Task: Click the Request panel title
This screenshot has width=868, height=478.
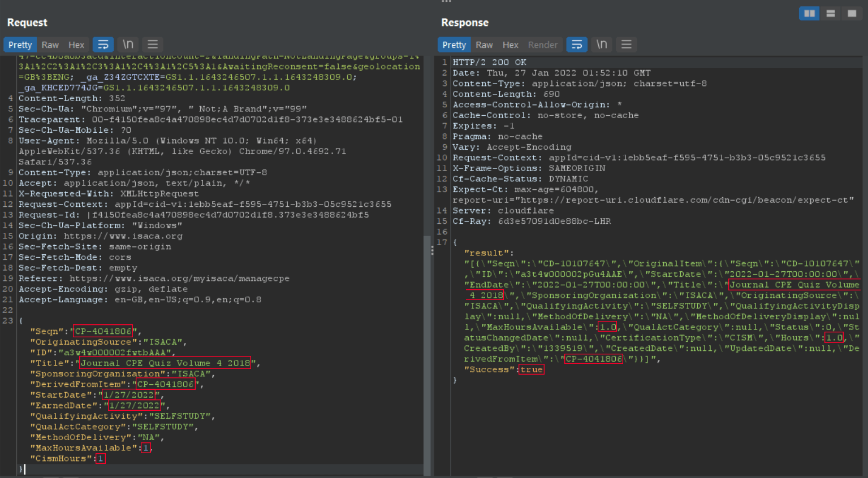Action: point(27,23)
